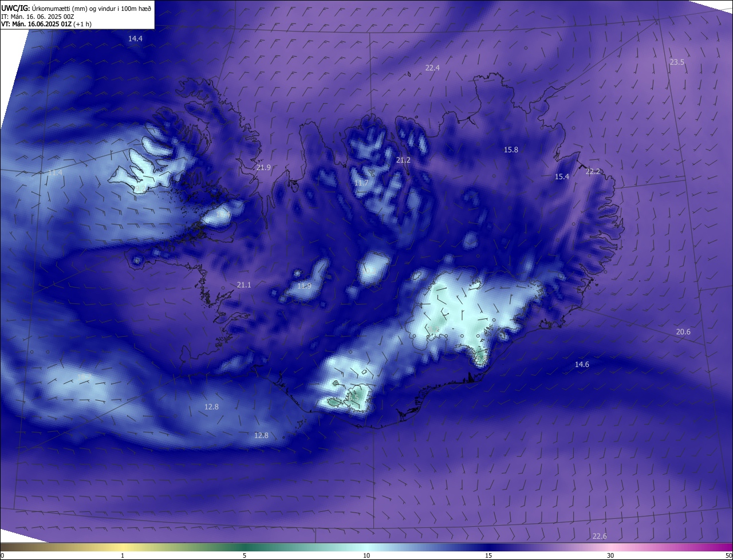733x560 pixels.
Task: Click the 21.2 value on the map
Action: (x=403, y=160)
